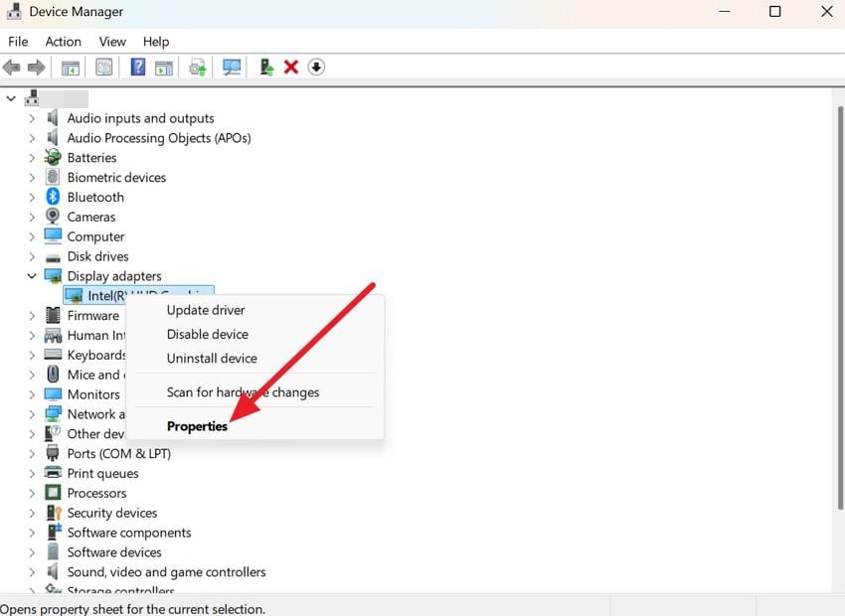Click the Back arrow toolbar icon
This screenshot has height=616, width=845.
click(x=11, y=68)
